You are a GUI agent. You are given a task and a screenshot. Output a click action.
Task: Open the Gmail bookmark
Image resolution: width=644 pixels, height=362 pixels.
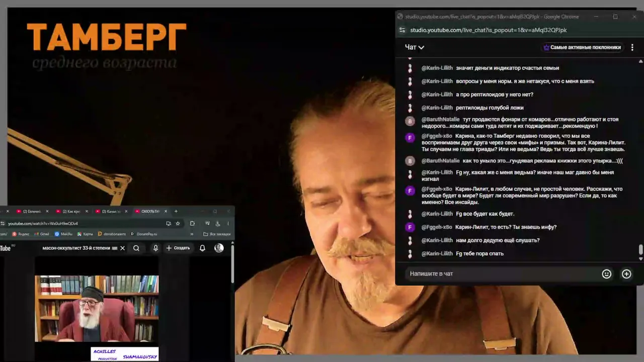pyautogui.click(x=42, y=234)
